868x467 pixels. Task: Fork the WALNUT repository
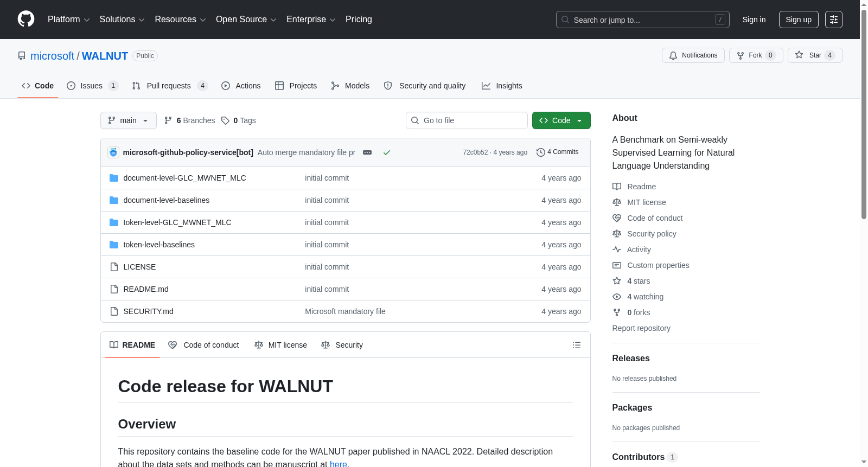[x=756, y=55]
